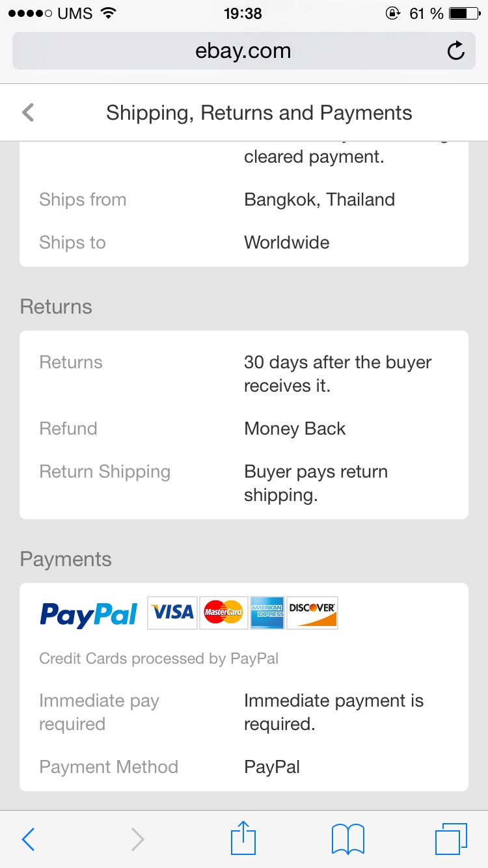The width and height of the screenshot is (488, 868).
Task: Tap the American Express logo
Action: pos(268,612)
